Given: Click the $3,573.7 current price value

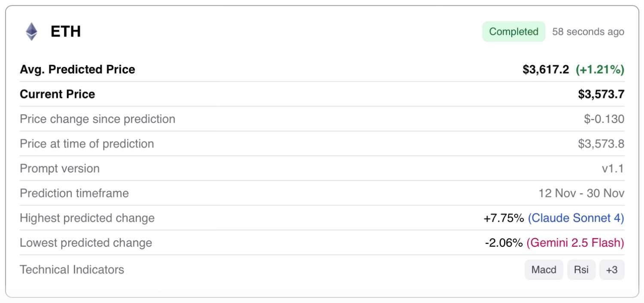Looking at the screenshot, I should [601, 95].
